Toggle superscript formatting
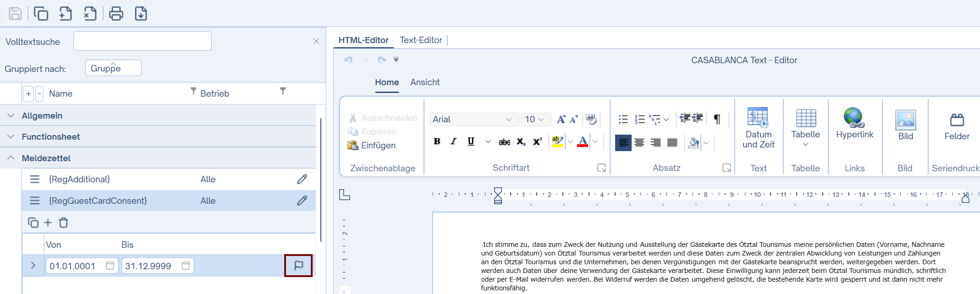 click(537, 142)
